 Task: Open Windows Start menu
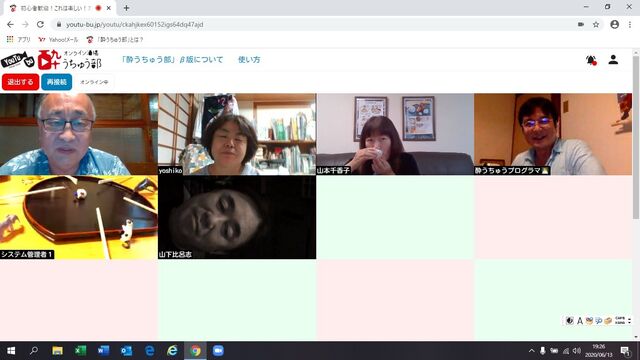tap(11, 351)
